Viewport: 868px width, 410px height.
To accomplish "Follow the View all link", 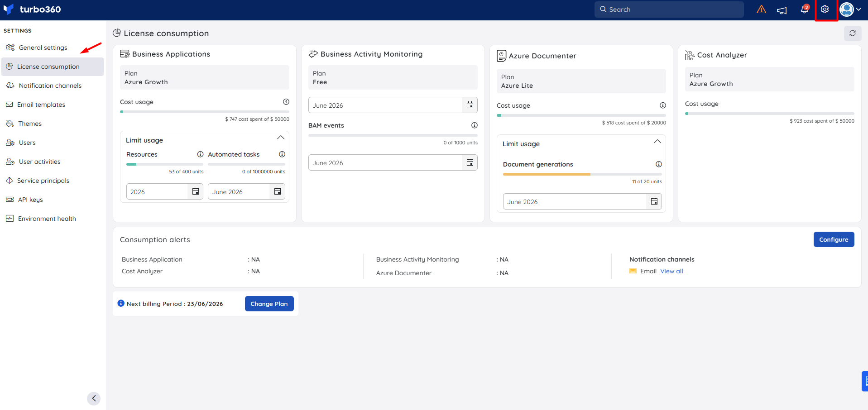I will 671,271.
